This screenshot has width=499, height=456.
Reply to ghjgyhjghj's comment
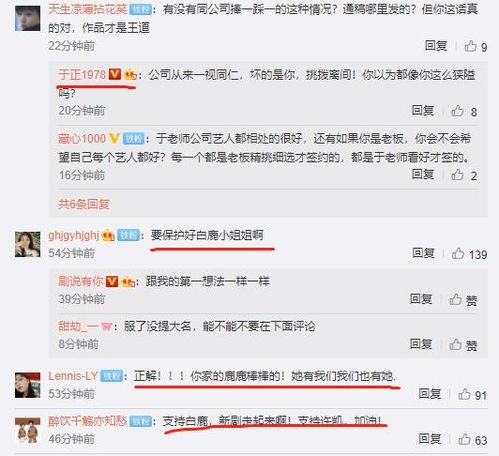coord(423,253)
